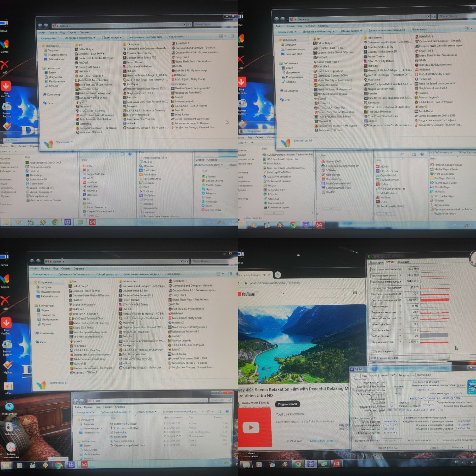Select the FurMark shortcut
Image resolution: width=476 pixels, height=476 pixels.
(383, 184)
